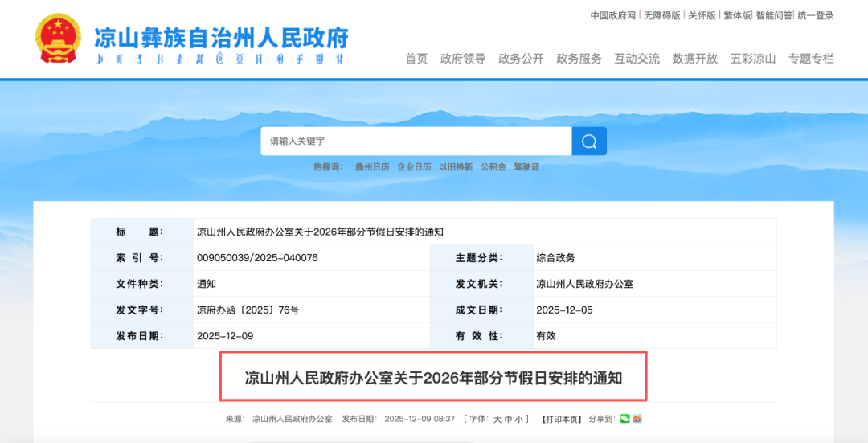Image resolution: width=868 pixels, height=443 pixels.
Task: Select the hot search term 公积金
Action: click(493, 166)
